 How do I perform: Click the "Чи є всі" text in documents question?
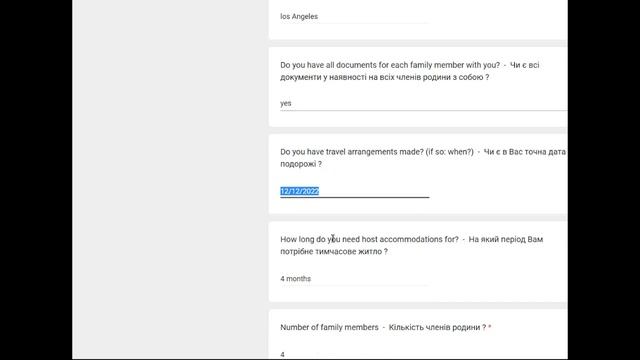coord(524,65)
